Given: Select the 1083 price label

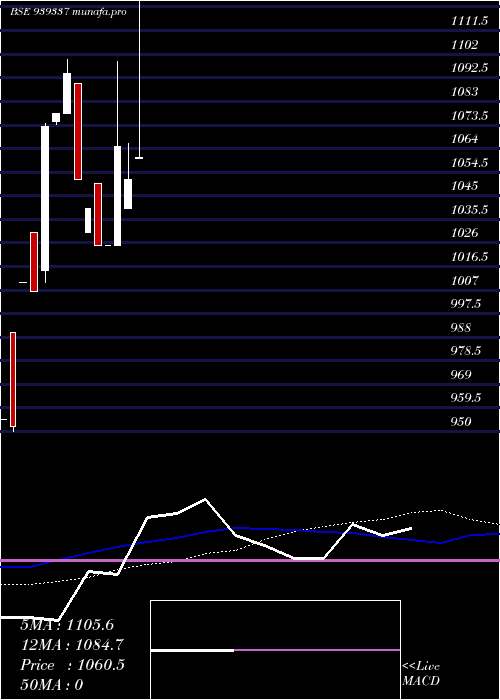Looking at the screenshot, I should [464, 92].
